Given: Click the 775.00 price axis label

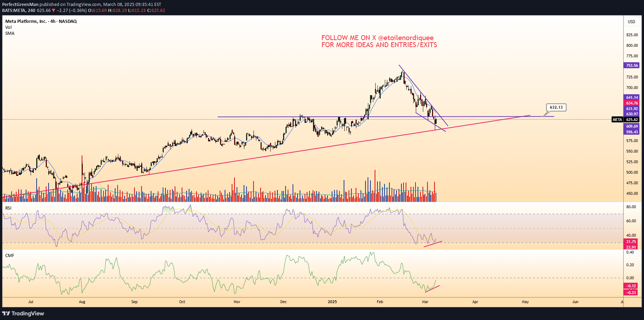Looking at the screenshot, I should point(632,56).
